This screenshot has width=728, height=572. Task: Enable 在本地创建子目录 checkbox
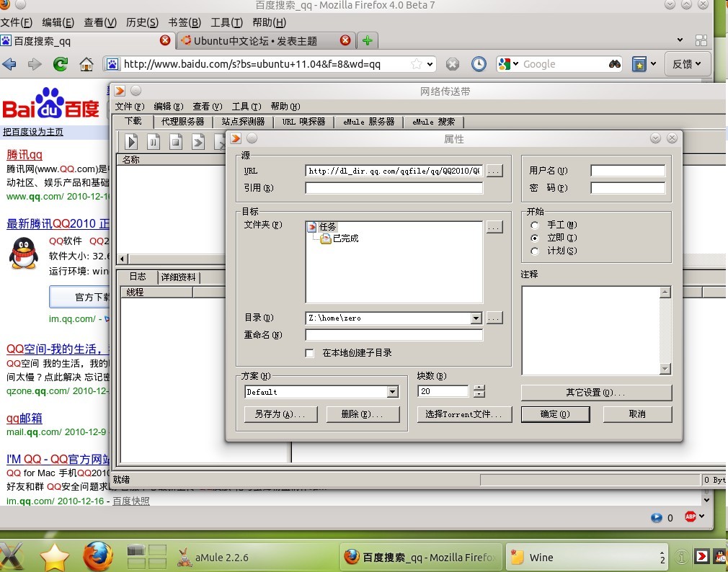310,353
